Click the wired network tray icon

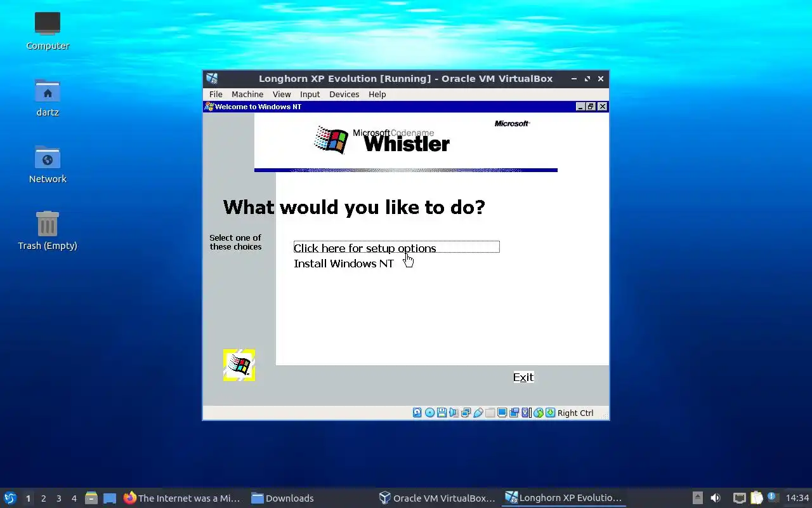click(x=739, y=498)
